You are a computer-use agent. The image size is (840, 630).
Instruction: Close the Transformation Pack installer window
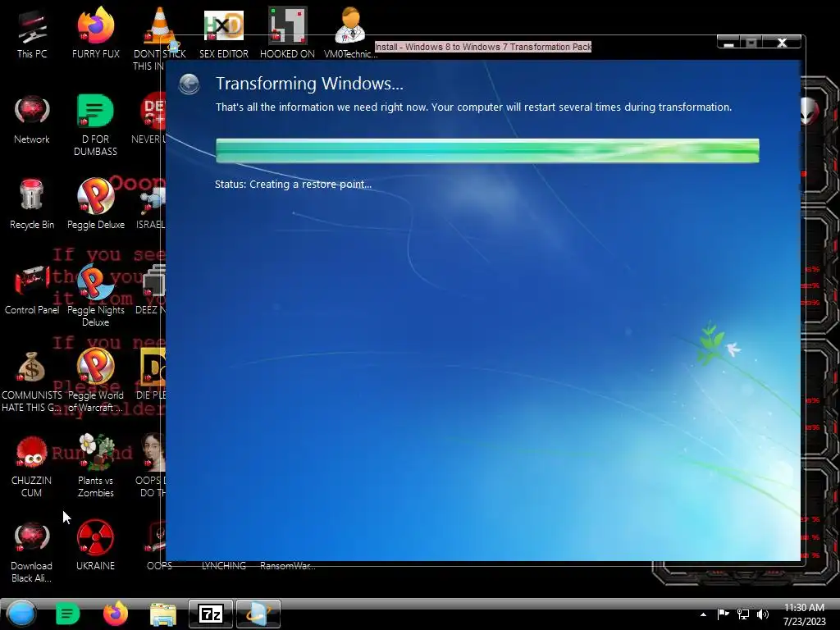[782, 43]
